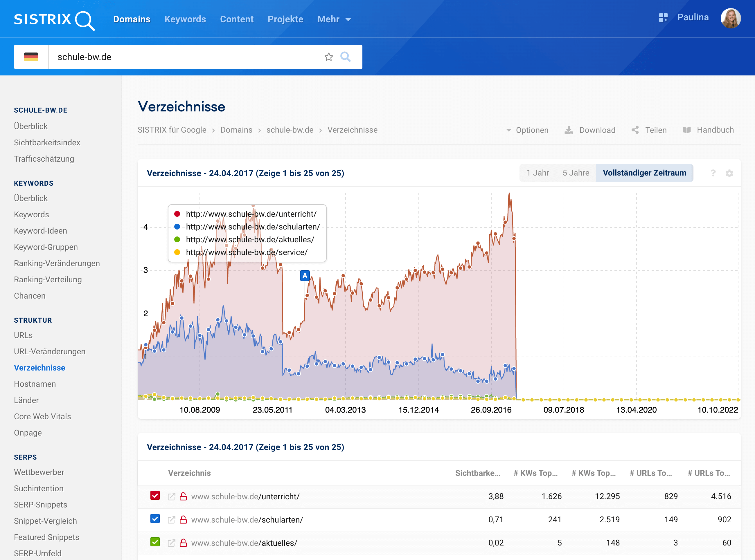Open Hostnamen in the sidebar
This screenshot has width=755, height=560.
click(35, 384)
